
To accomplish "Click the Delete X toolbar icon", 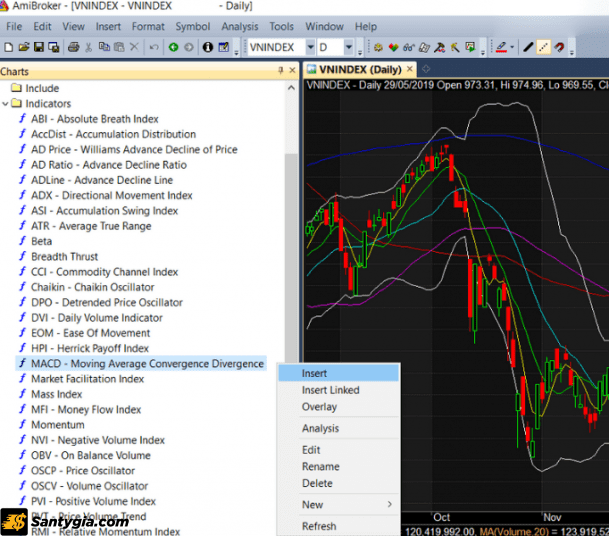I will [134, 47].
